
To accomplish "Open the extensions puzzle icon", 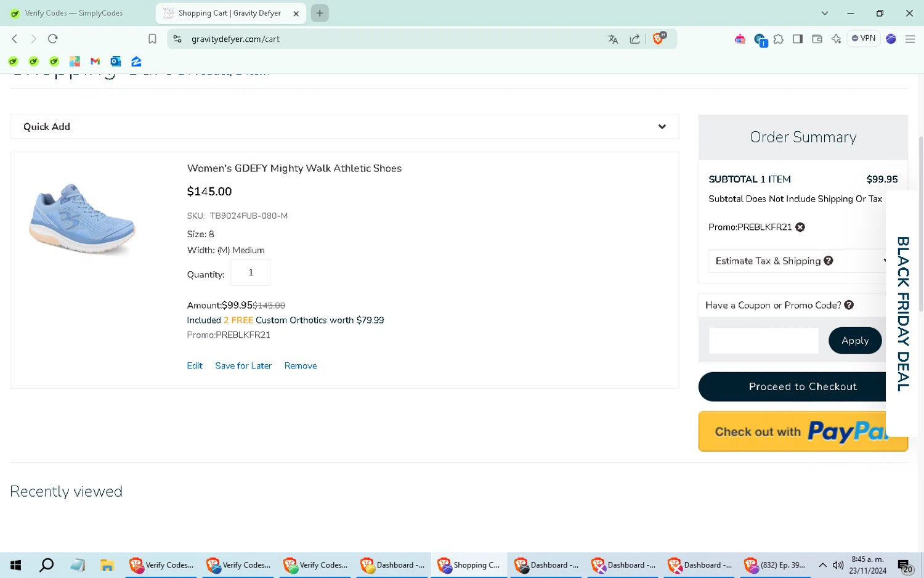I will coord(779,39).
